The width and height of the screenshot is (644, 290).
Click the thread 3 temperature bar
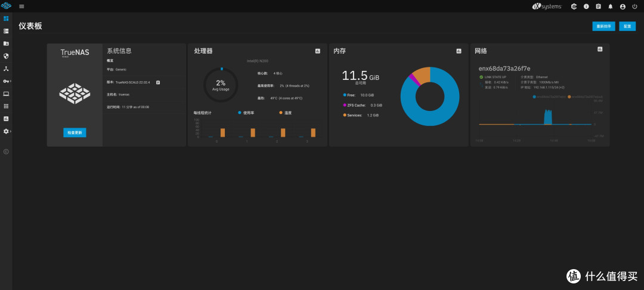click(314, 132)
